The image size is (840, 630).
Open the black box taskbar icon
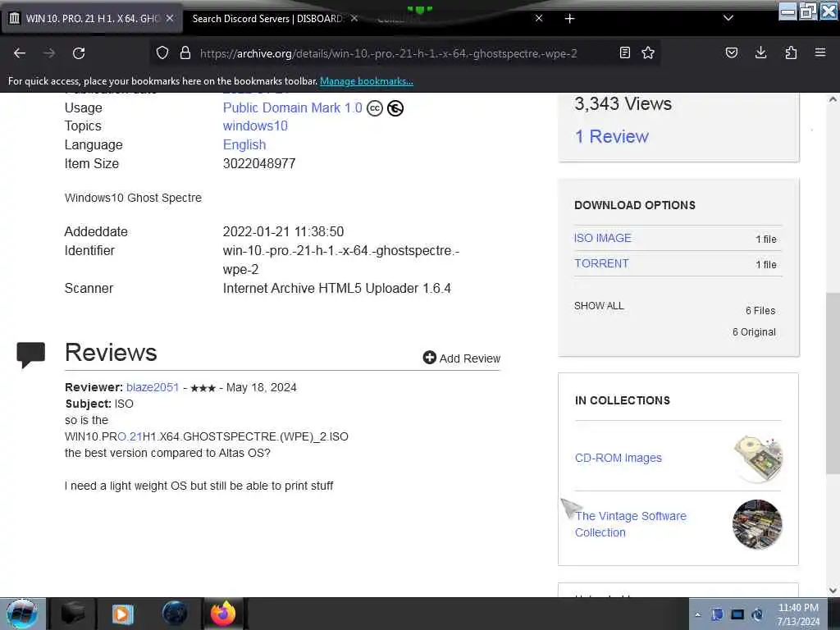[x=73, y=614]
